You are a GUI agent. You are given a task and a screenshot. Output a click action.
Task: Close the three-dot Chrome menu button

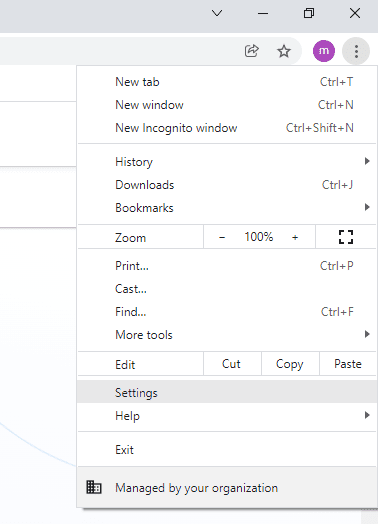coord(356,51)
